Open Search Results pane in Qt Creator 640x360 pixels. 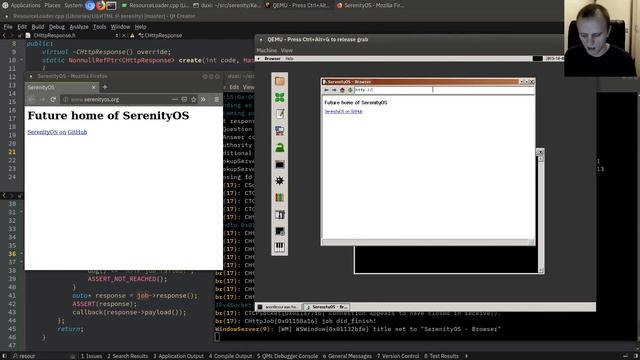pyautogui.click(x=127, y=356)
